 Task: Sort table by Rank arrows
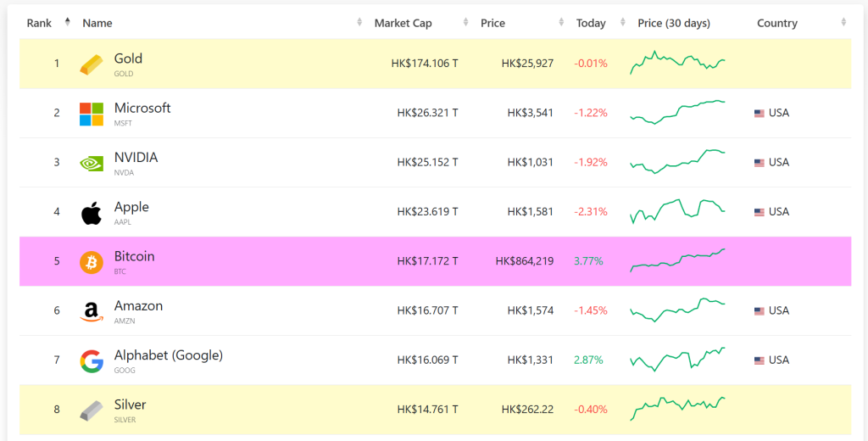68,22
